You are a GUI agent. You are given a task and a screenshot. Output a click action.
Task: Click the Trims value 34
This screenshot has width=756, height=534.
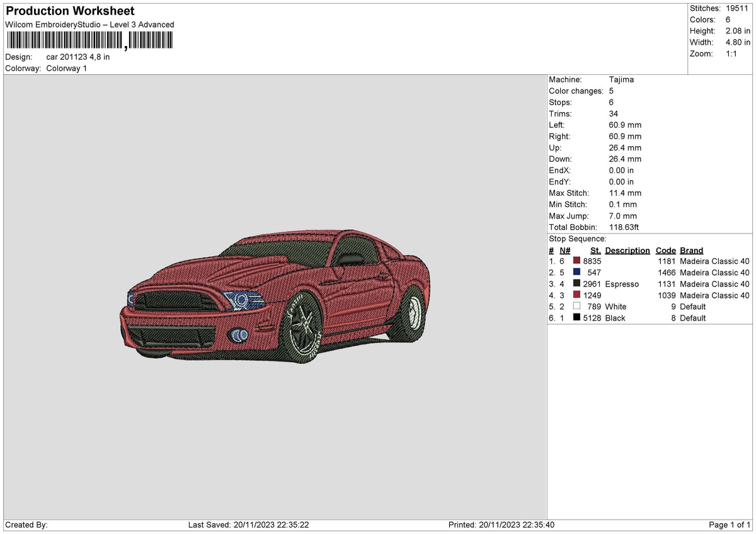tap(614, 113)
